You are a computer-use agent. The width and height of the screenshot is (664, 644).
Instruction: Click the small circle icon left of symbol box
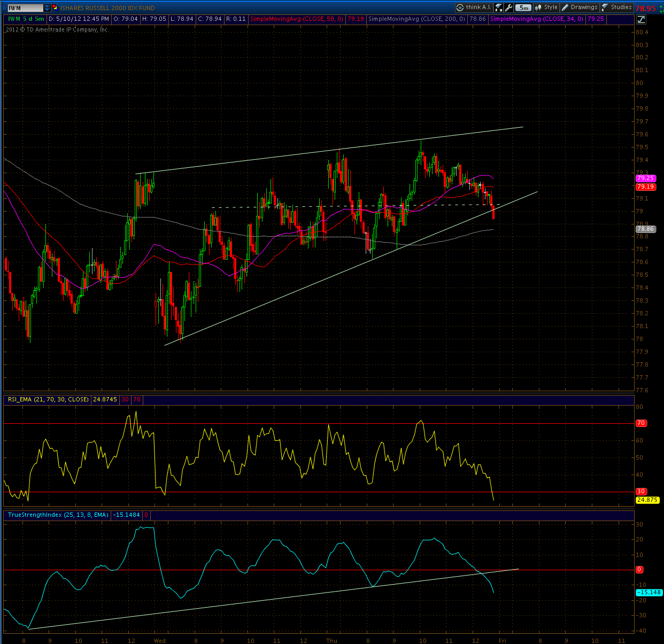(4, 8)
